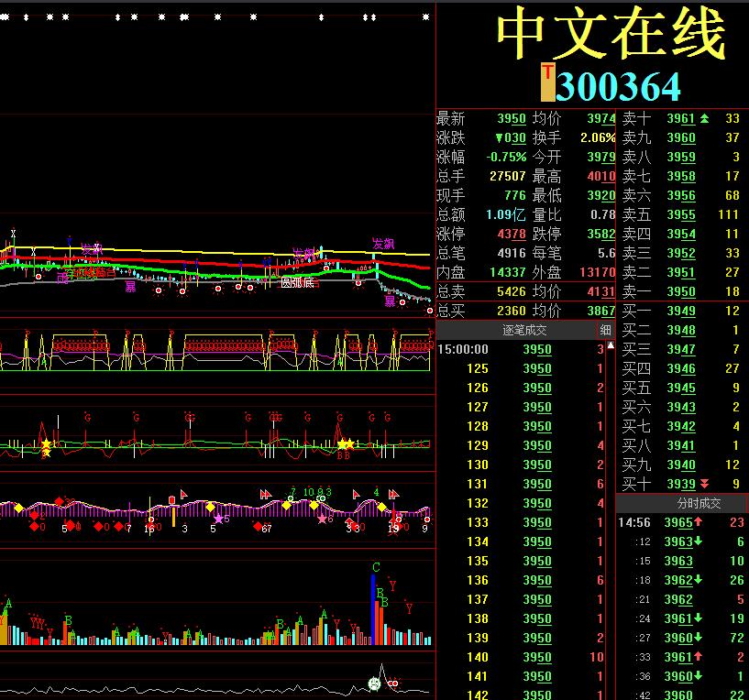This screenshot has width=749, height=700.
Task: Click the 外盘 value 13170
Action: pyautogui.click(x=598, y=272)
